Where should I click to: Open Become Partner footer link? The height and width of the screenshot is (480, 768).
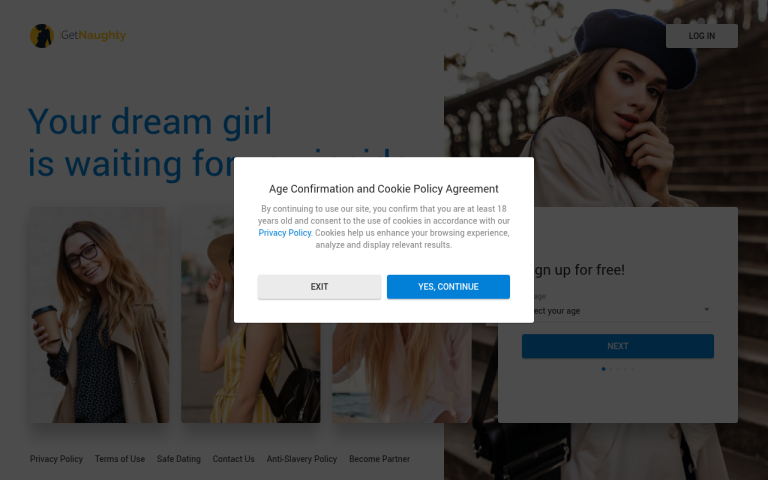(x=380, y=459)
